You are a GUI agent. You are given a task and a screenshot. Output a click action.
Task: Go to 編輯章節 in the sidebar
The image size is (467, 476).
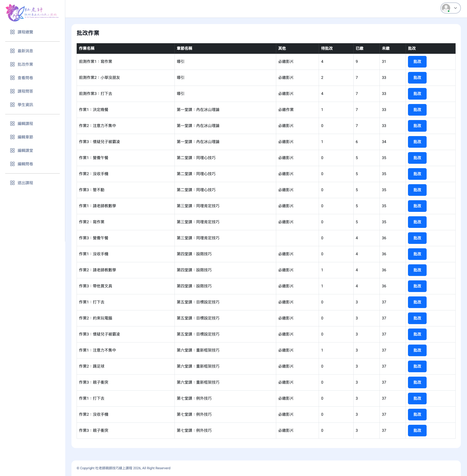coord(25,137)
